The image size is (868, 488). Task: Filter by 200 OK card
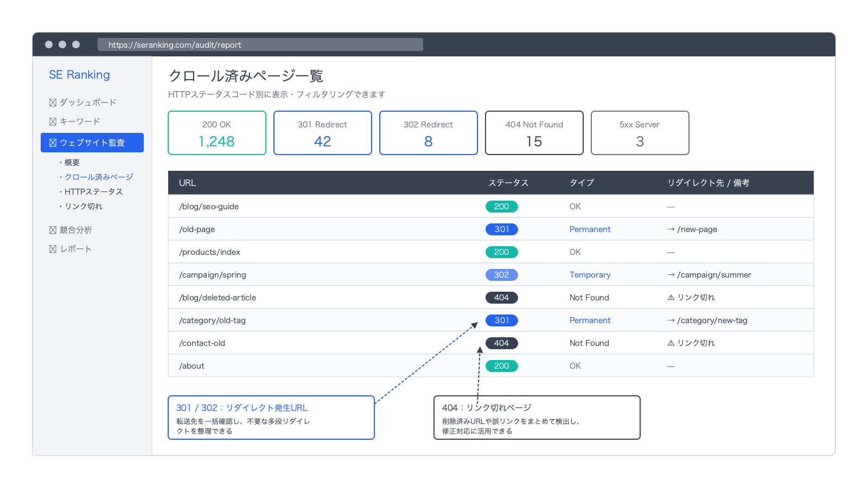tap(217, 133)
